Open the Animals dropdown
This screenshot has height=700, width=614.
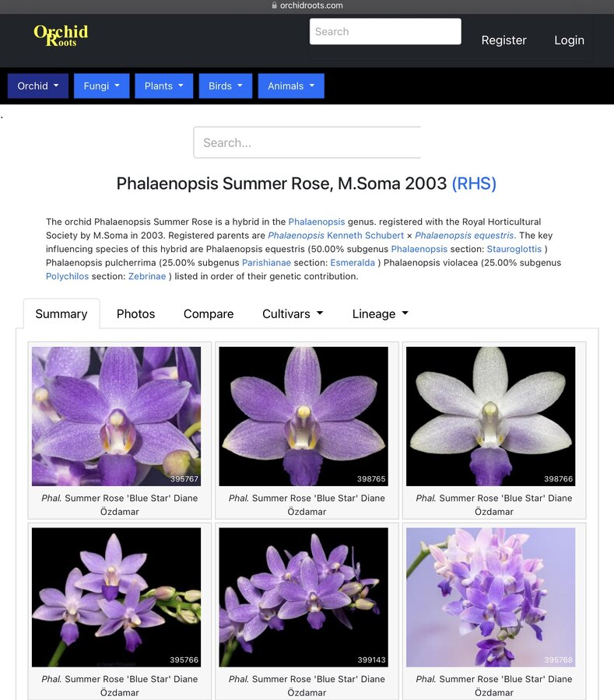click(290, 86)
